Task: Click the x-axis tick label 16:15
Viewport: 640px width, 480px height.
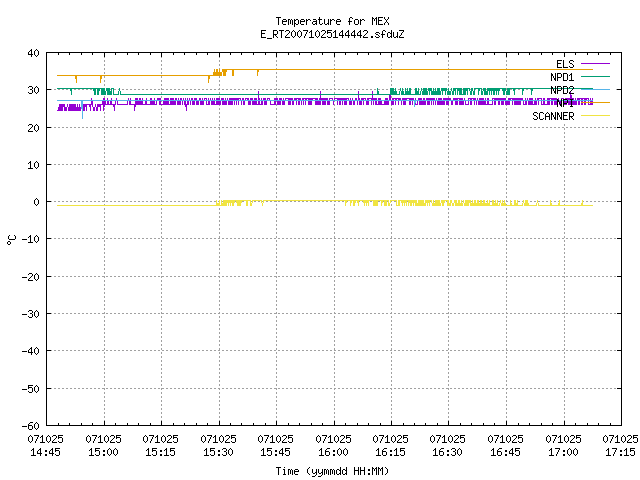Action: [391, 452]
